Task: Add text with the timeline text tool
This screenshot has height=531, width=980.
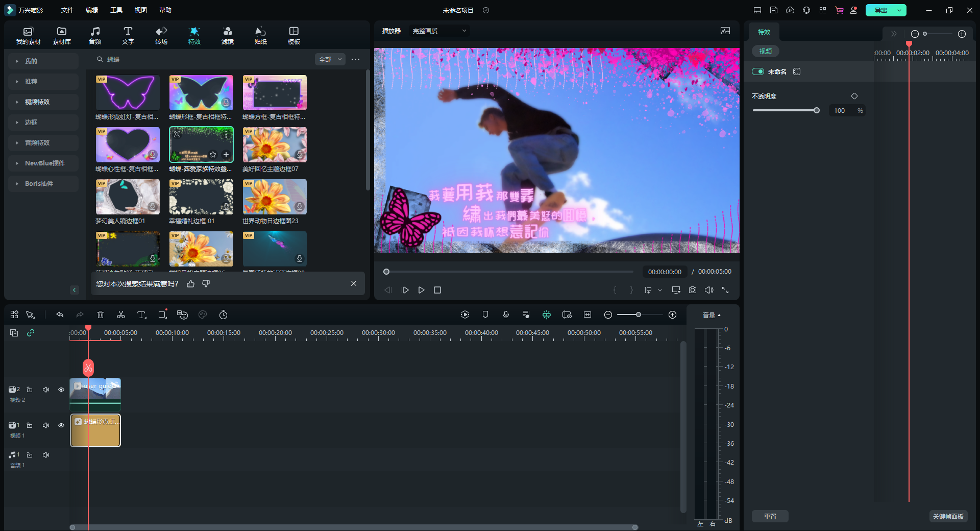Action: pos(142,315)
